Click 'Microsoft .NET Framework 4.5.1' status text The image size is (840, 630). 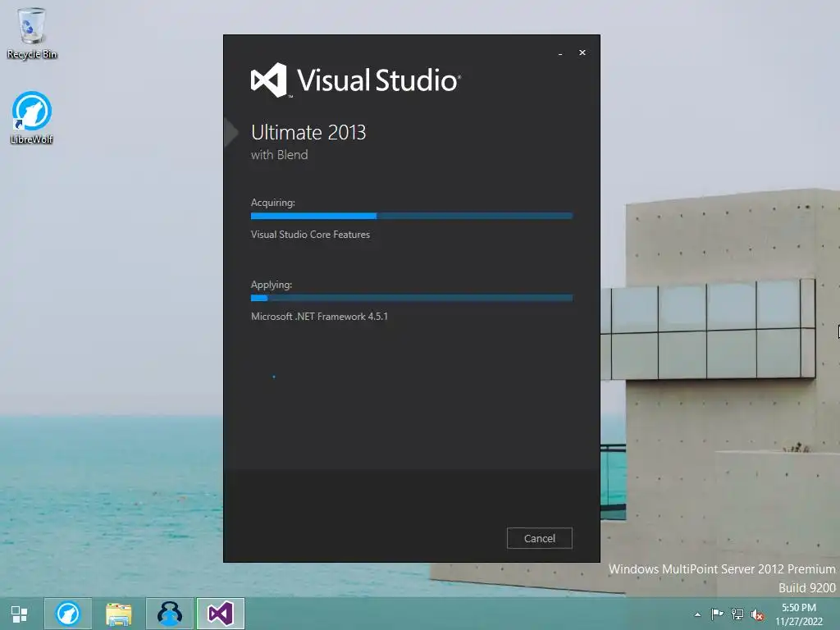pos(319,317)
